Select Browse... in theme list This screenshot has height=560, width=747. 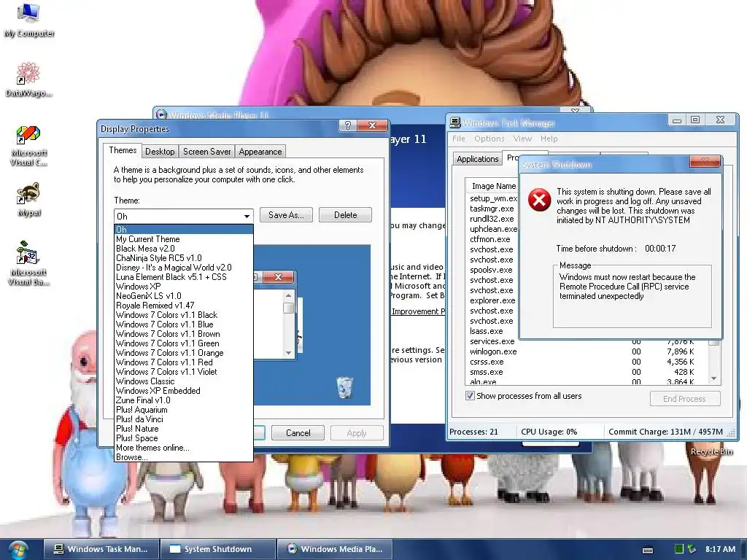(183, 457)
